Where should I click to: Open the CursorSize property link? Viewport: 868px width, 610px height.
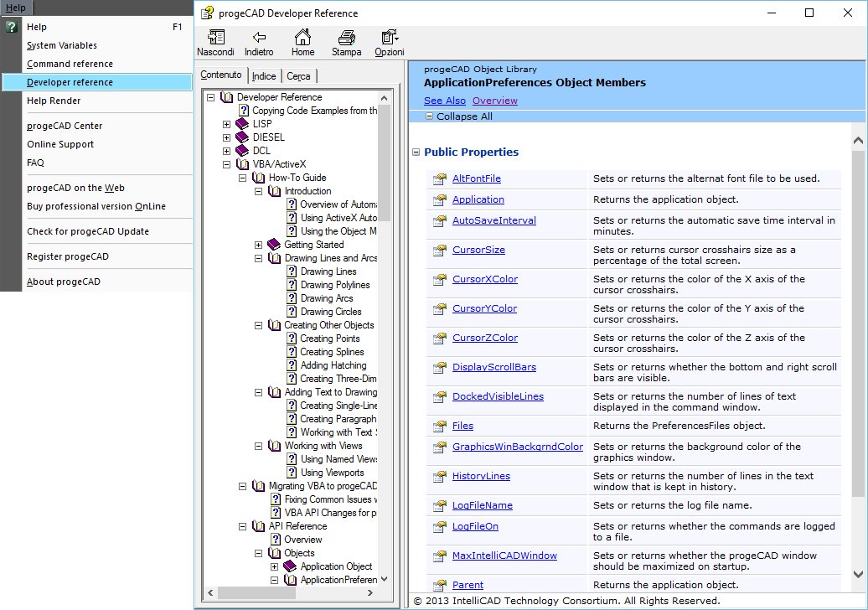(x=478, y=250)
